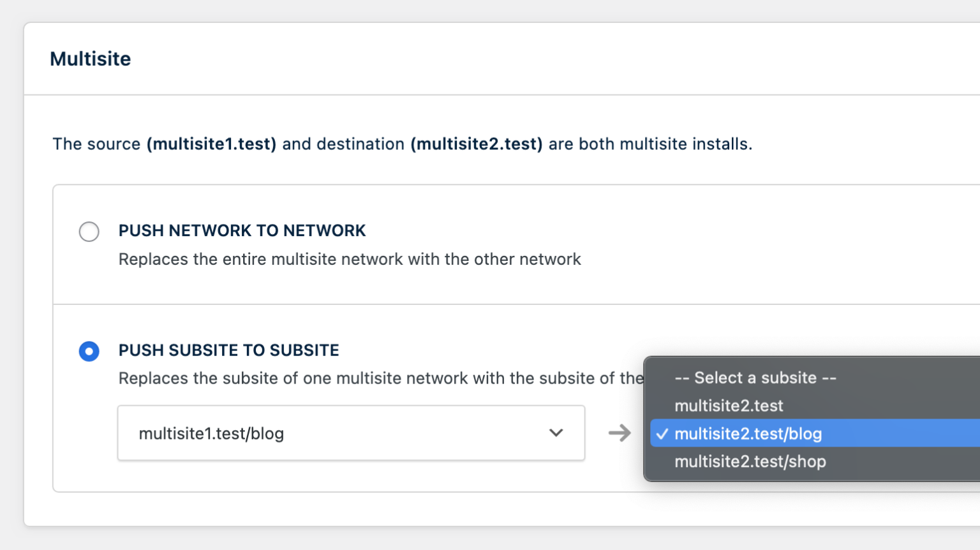Image resolution: width=980 pixels, height=550 pixels.
Task: Select the "Push Network to Network" radio button
Action: click(x=89, y=231)
